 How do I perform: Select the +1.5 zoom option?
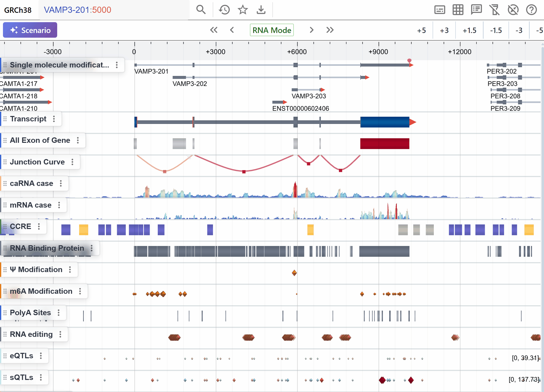(469, 31)
